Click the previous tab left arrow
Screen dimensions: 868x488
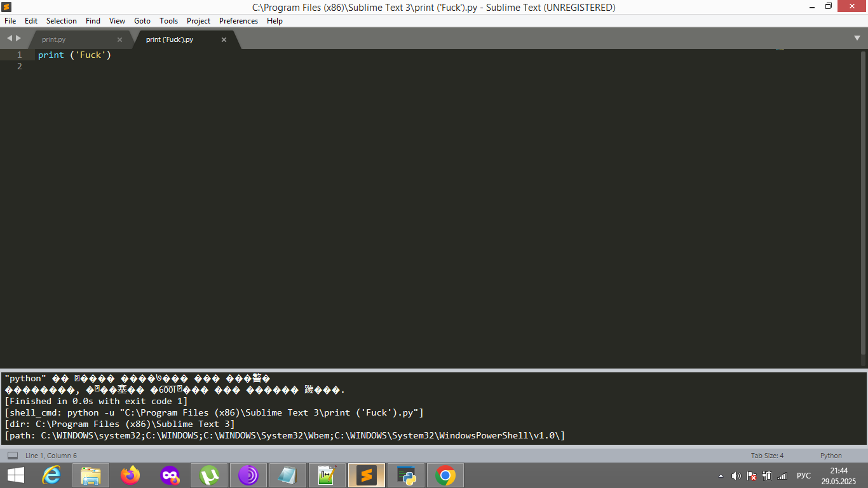[x=10, y=38]
